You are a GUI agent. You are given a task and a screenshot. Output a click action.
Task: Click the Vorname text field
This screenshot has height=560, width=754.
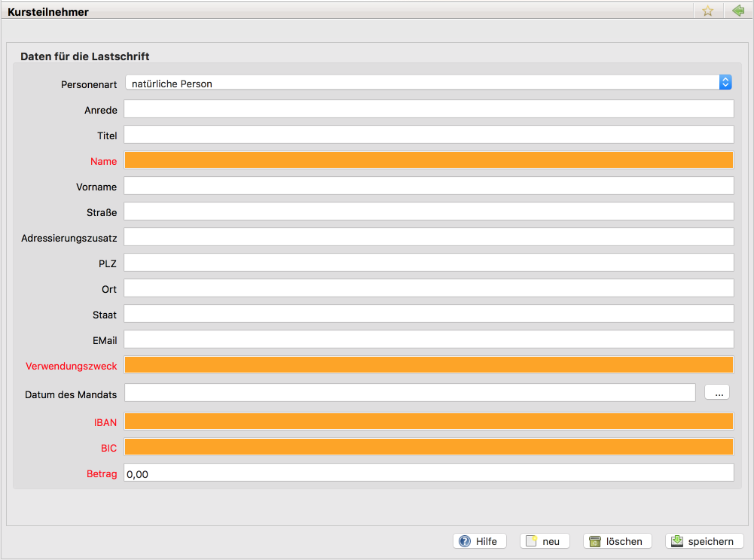click(x=428, y=186)
